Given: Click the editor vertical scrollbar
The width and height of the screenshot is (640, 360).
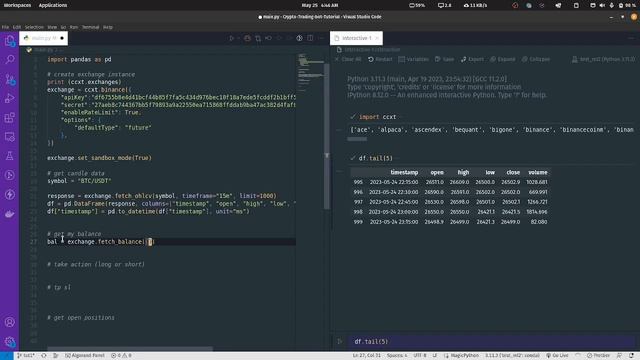Looking at the screenshot, I should (x=327, y=137).
